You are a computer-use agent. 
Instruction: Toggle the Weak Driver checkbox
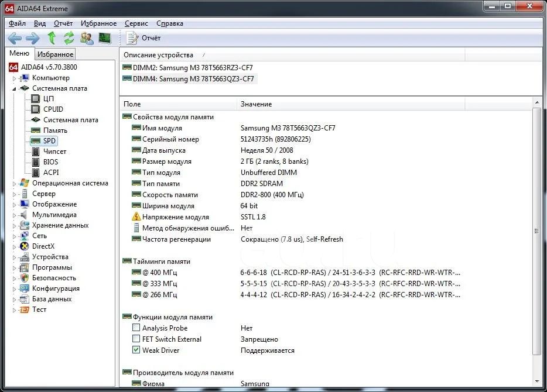136,350
